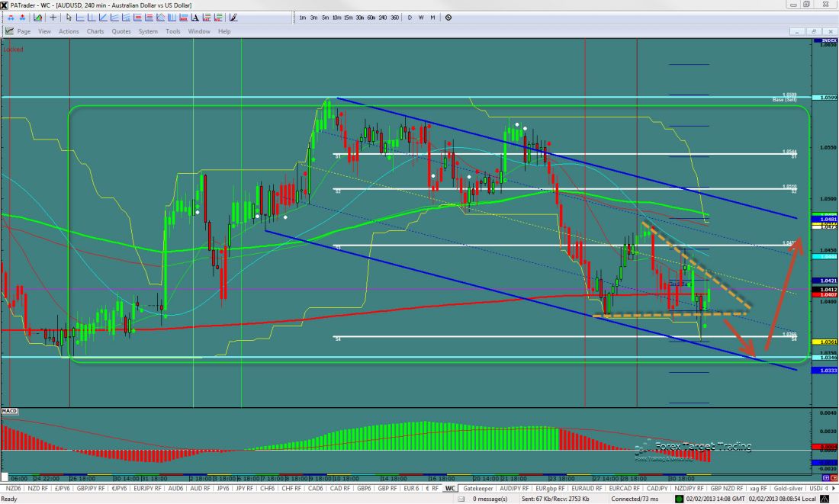Switch to the Gatekeeper tab
This screenshot has width=839, height=504.
(x=478, y=488)
